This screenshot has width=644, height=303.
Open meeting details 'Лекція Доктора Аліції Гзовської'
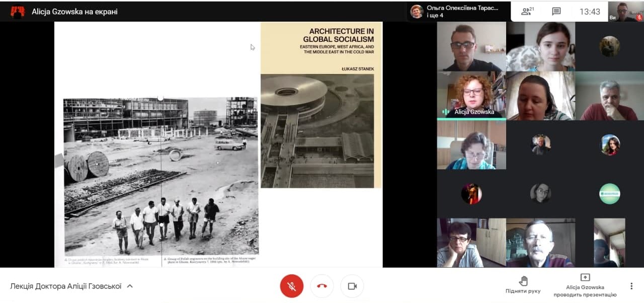pyautogui.click(x=66, y=286)
